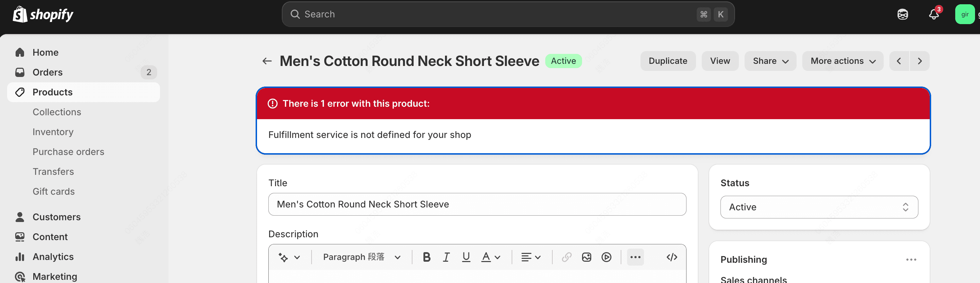Image resolution: width=980 pixels, height=283 pixels.
Task: Open Collections submenu item
Action: point(57,112)
